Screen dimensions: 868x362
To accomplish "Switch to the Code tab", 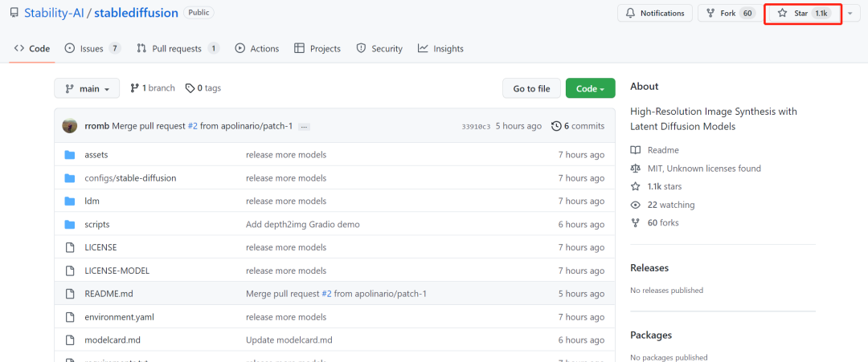I will point(32,49).
